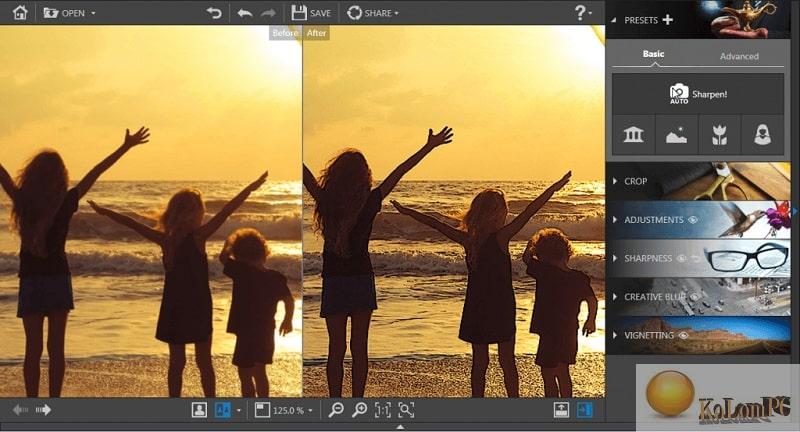Toggle the right side panel icon

click(585, 410)
